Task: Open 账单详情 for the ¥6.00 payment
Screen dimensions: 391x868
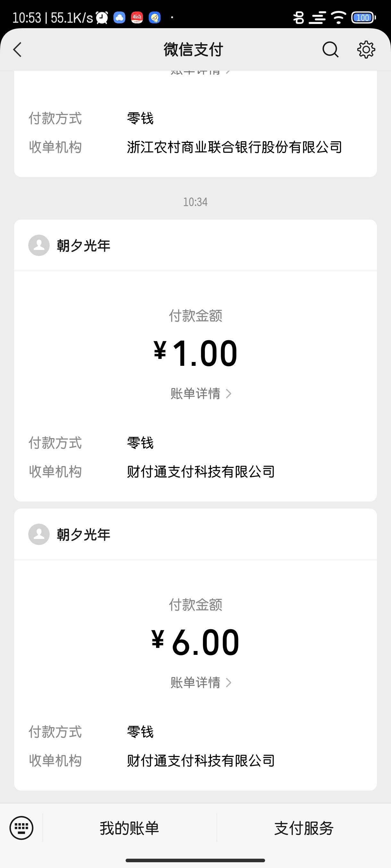Action: [x=200, y=683]
